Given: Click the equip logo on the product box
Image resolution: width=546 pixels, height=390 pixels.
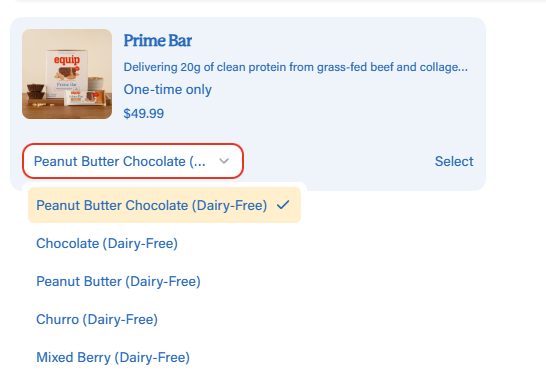Looking at the screenshot, I should tap(67, 60).
